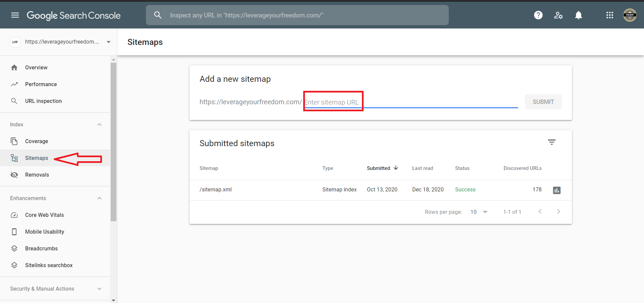The height and width of the screenshot is (303, 644).
Task: Click the Core Web Vitals gauge icon
Action: pos(14,215)
